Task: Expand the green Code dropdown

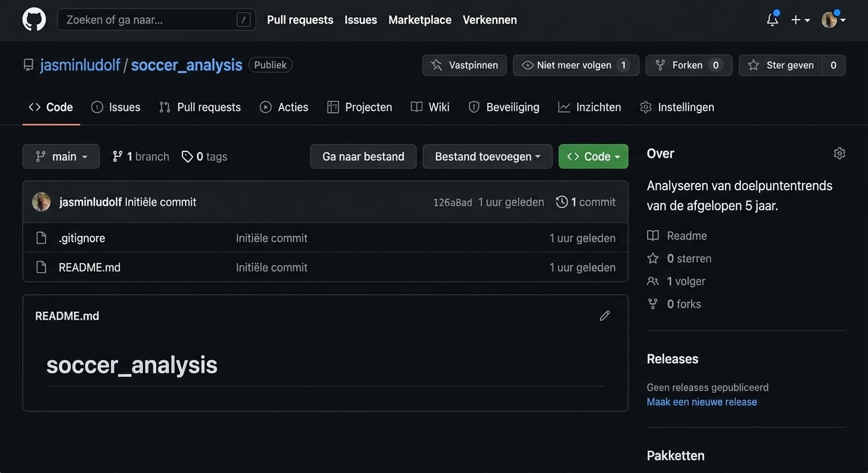Action: click(593, 156)
